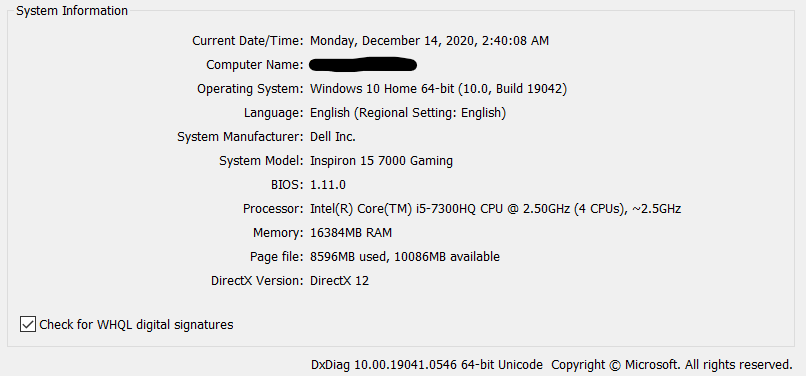The height and width of the screenshot is (376, 806).
Task: Click the Memory value 16384MB RAM
Action: 351,233
